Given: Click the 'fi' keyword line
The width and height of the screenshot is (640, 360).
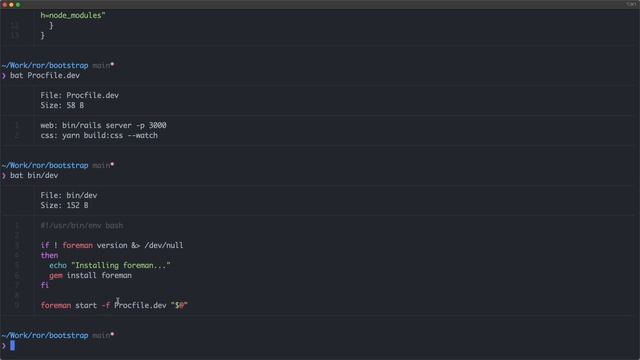Looking at the screenshot, I should [x=44, y=285].
